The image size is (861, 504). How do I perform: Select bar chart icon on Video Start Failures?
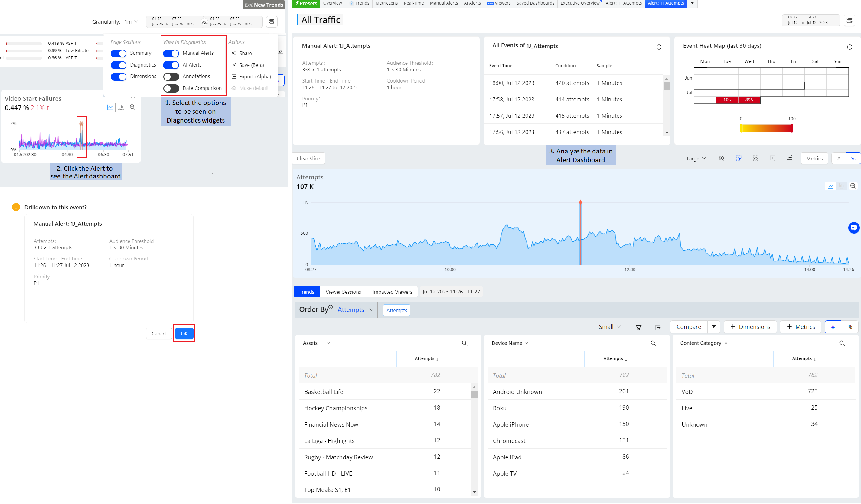pos(121,107)
